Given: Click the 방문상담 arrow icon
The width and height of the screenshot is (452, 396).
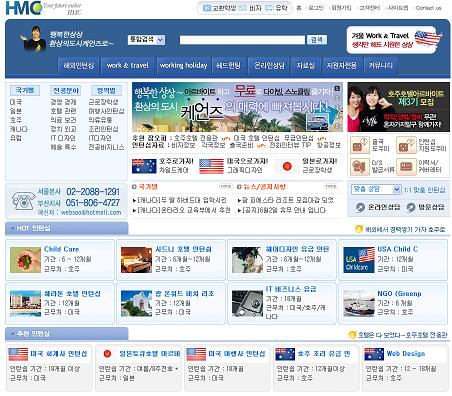Looking at the screenshot, I should pos(411,207).
